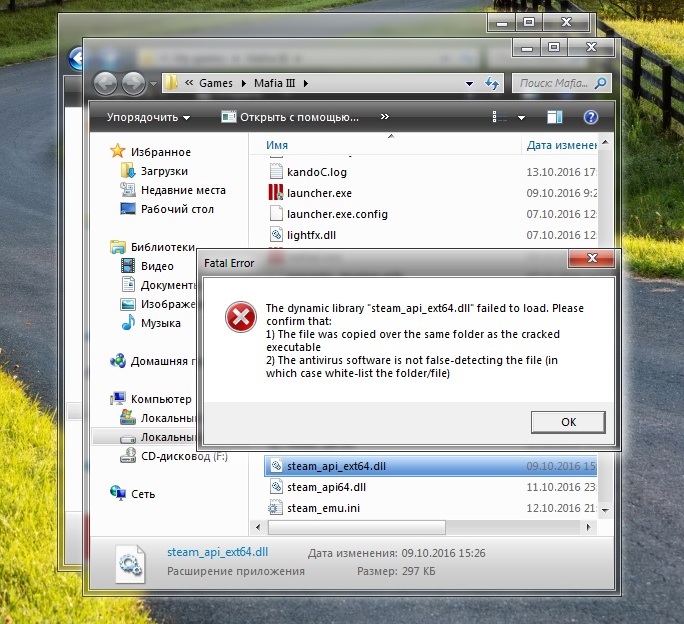Open Музыка library
Image resolution: width=684 pixels, height=624 pixels.
[161, 323]
